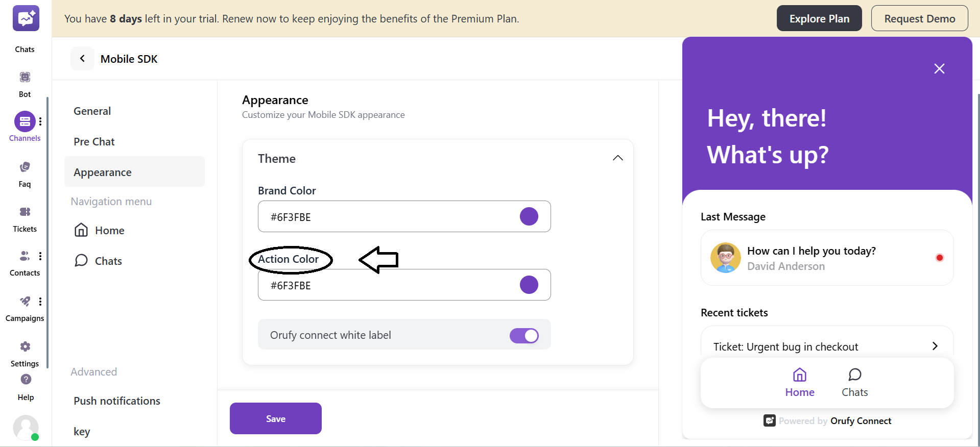
Task: Click the back arrow beside Mobile SDK
Action: coord(82,59)
